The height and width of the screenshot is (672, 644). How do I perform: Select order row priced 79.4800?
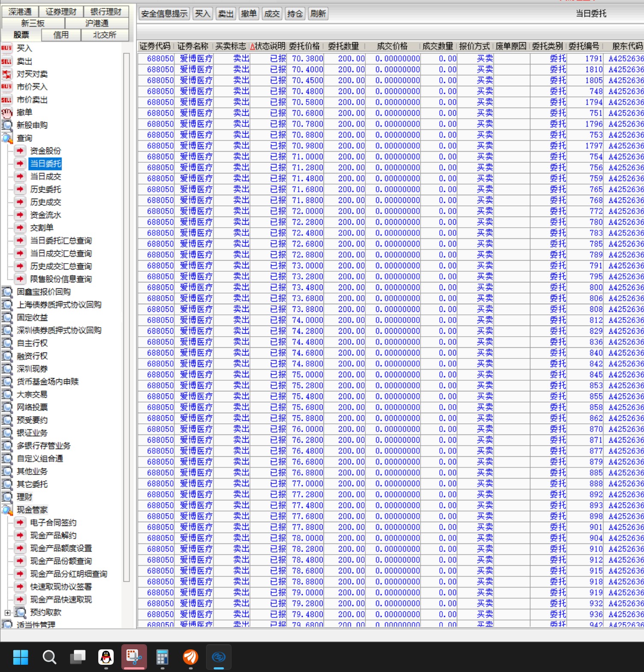click(x=391, y=614)
